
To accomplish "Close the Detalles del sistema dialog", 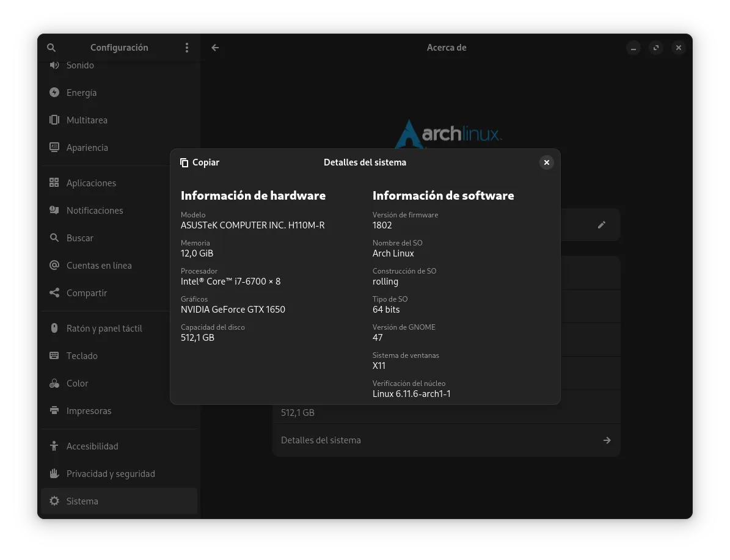I will click(547, 162).
